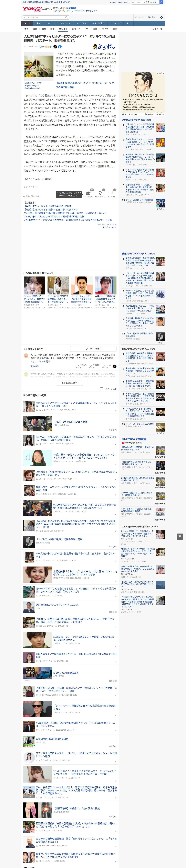Open article 関西人気女子アナがオフショルドレス
The image size is (186, 868).
(x=76, y=404)
